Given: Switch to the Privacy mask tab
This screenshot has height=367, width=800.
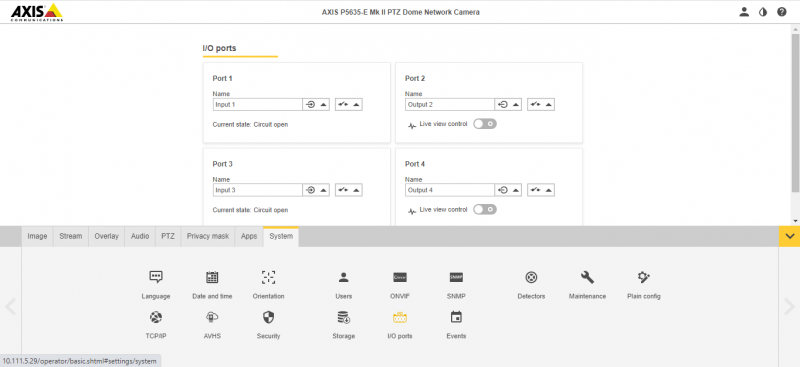Looking at the screenshot, I should [x=208, y=236].
